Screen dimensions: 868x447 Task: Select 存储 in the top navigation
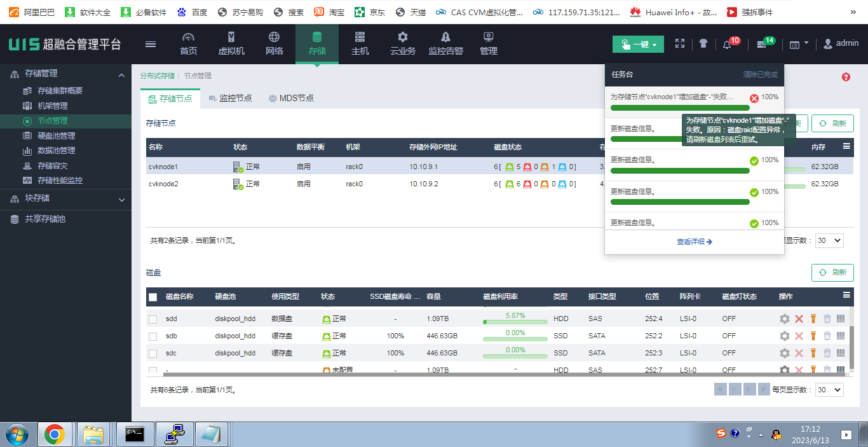[317, 44]
